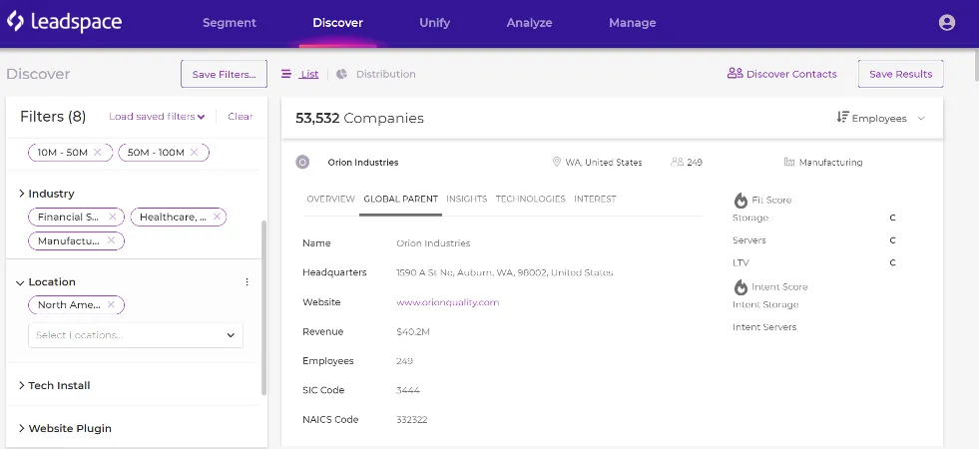Click the Save Filters... button

(x=224, y=74)
